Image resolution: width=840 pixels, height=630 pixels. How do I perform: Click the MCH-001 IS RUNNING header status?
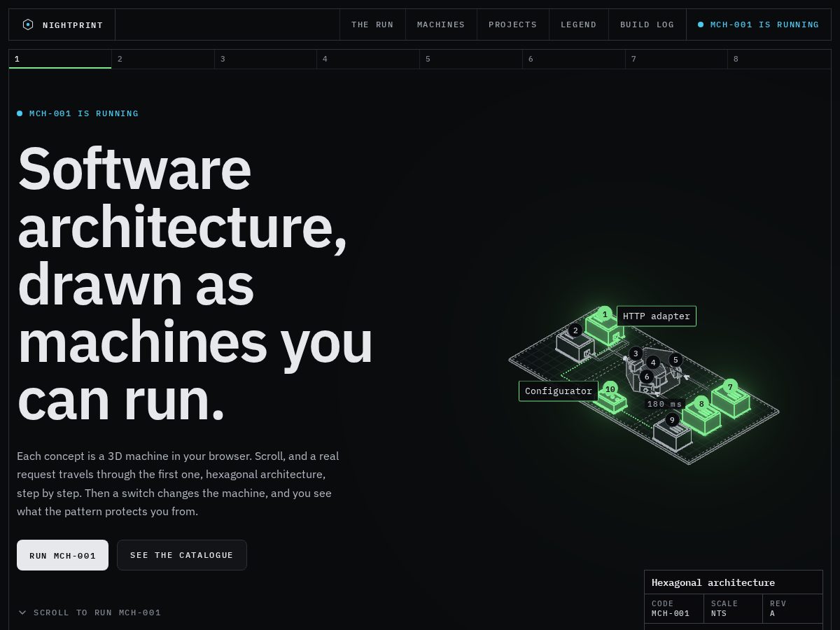pos(759,24)
